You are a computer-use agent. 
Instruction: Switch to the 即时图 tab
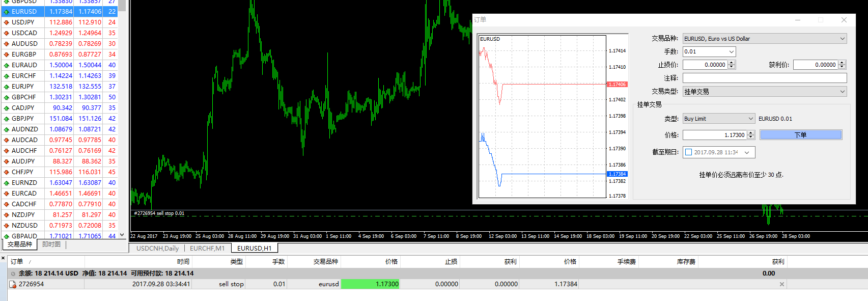(x=51, y=244)
